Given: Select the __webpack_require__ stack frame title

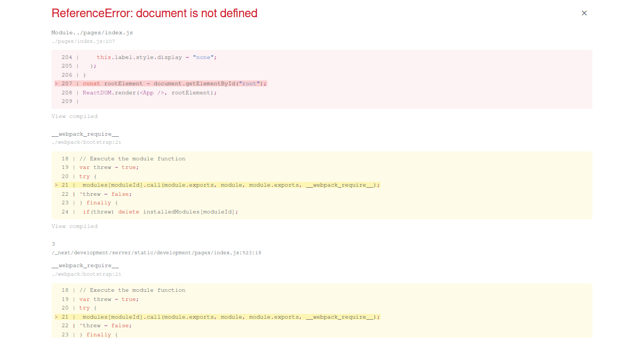Looking at the screenshot, I should coord(84,134).
